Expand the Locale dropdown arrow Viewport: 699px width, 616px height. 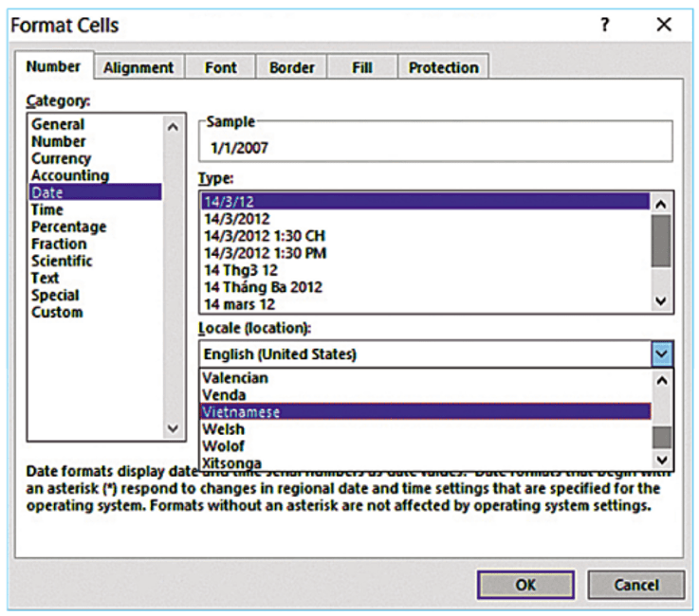662,354
